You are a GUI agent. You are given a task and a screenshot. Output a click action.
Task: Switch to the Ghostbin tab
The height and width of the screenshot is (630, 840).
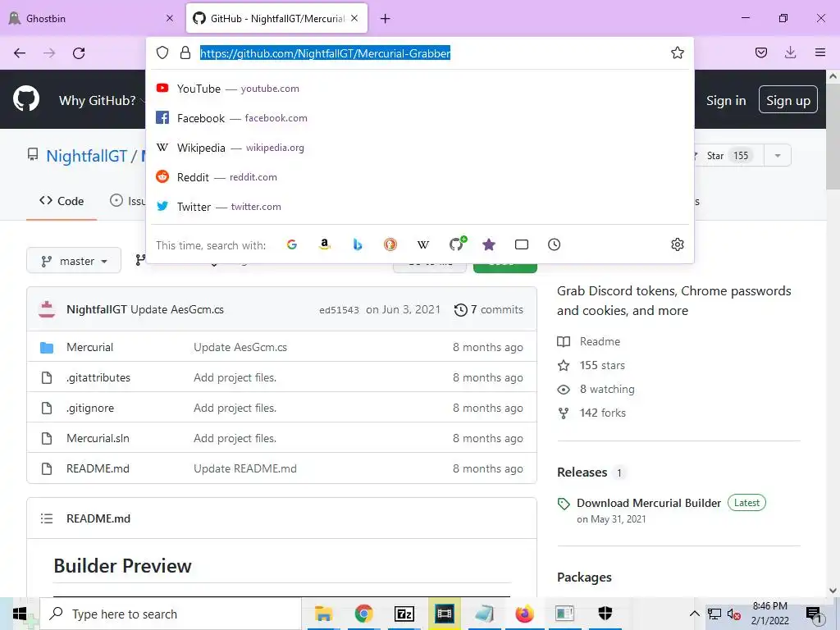(91, 18)
